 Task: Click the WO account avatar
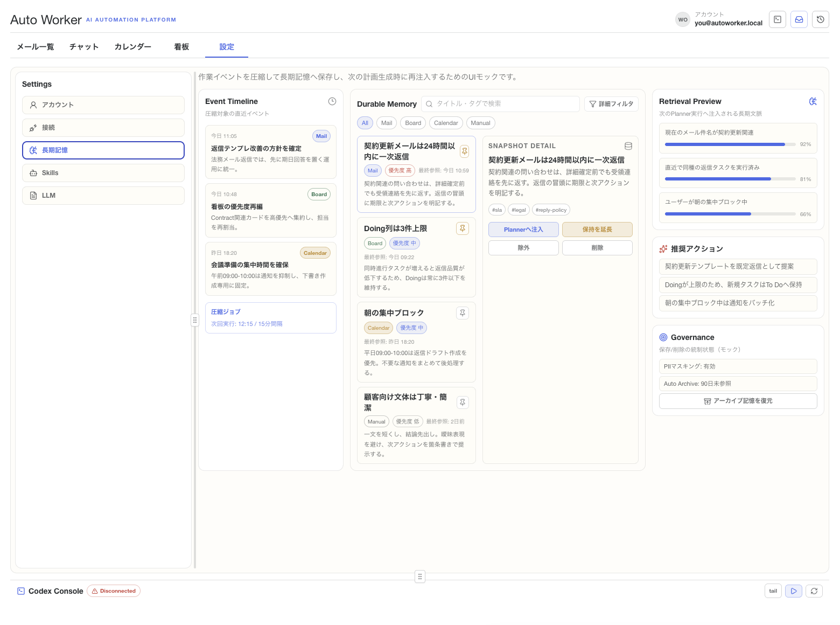point(683,19)
